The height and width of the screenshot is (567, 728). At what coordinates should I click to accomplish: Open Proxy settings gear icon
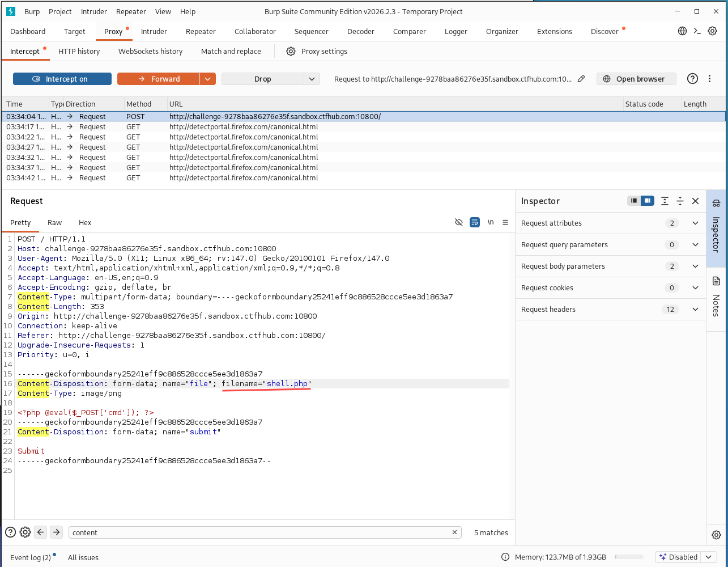pos(291,51)
